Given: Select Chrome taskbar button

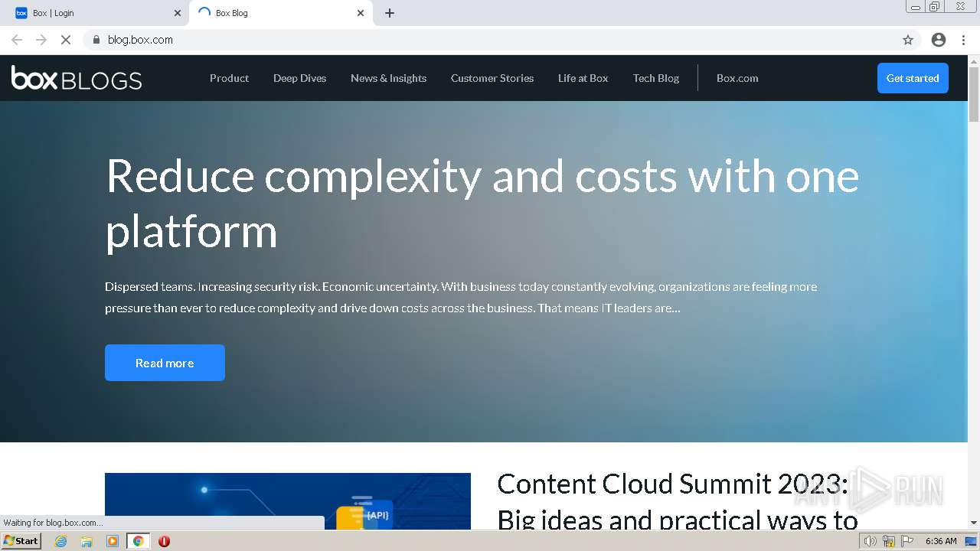Looking at the screenshot, I should coord(138,541).
